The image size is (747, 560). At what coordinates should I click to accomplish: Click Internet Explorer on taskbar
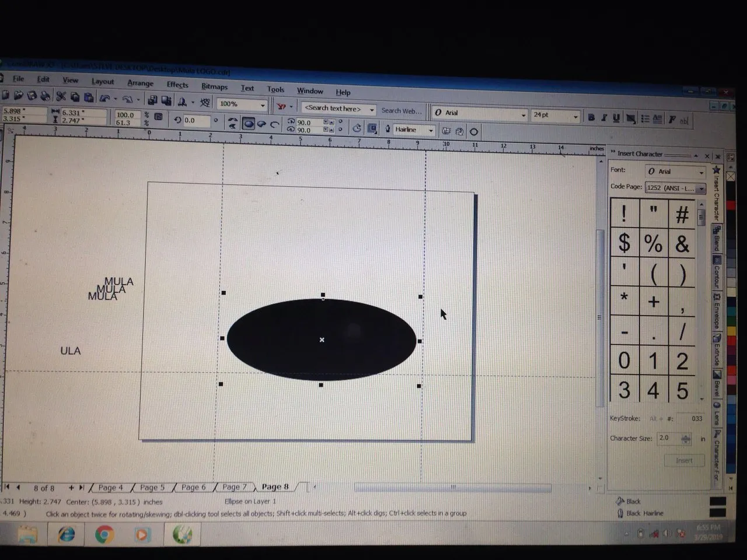click(66, 534)
